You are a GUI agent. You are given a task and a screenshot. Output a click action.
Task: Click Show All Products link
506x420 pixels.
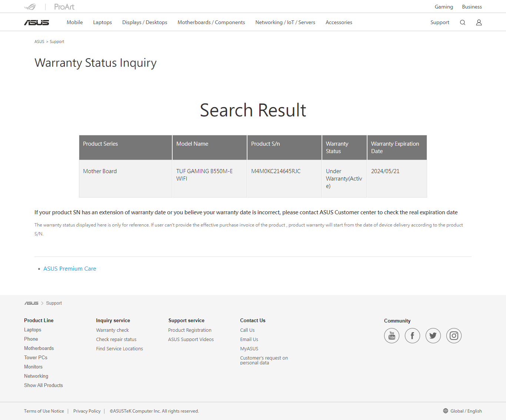coord(43,386)
